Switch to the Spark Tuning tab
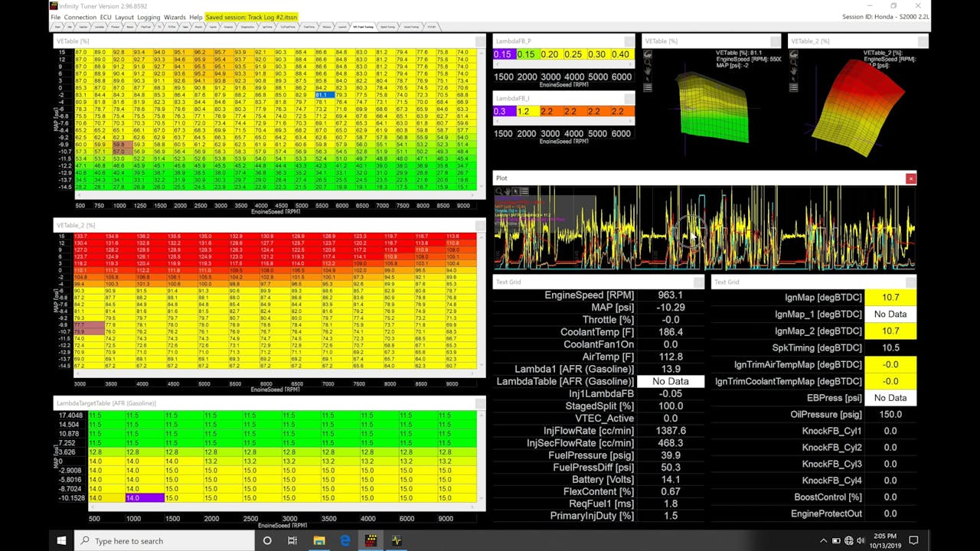 387,26
